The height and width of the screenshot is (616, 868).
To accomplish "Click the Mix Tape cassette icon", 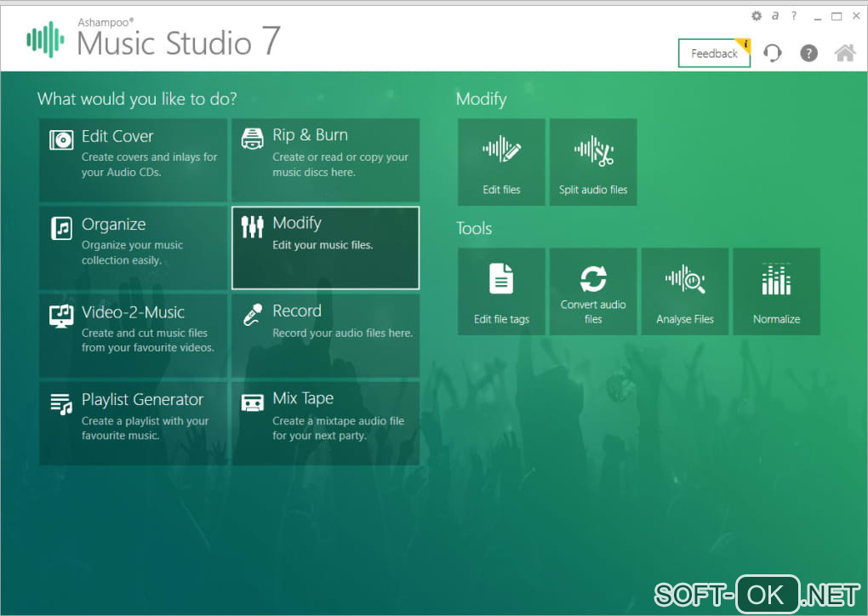I will click(x=253, y=402).
